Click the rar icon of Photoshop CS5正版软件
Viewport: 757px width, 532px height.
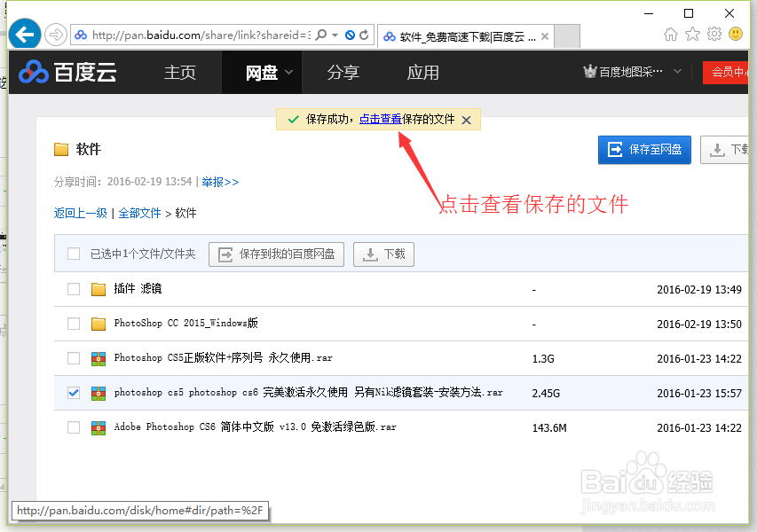(99, 358)
